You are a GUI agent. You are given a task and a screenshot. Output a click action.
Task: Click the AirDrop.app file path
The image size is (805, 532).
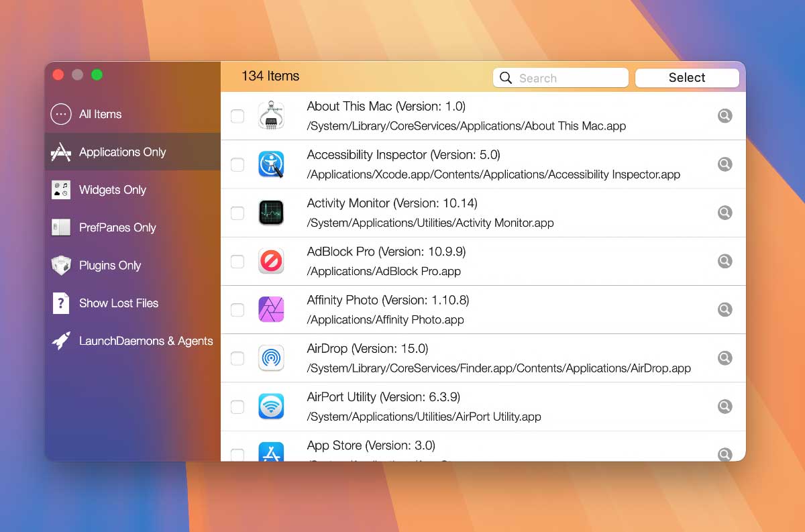tap(499, 368)
